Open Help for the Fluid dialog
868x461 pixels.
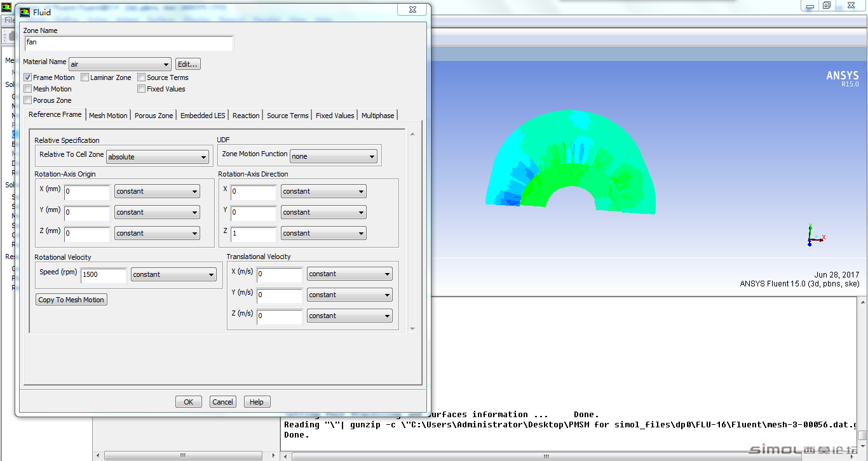pos(257,402)
